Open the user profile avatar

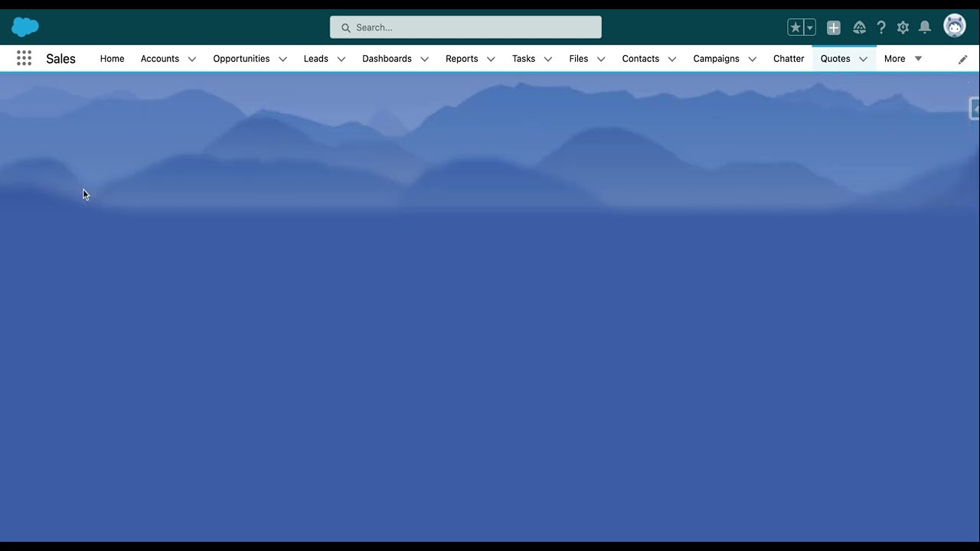coord(955,26)
